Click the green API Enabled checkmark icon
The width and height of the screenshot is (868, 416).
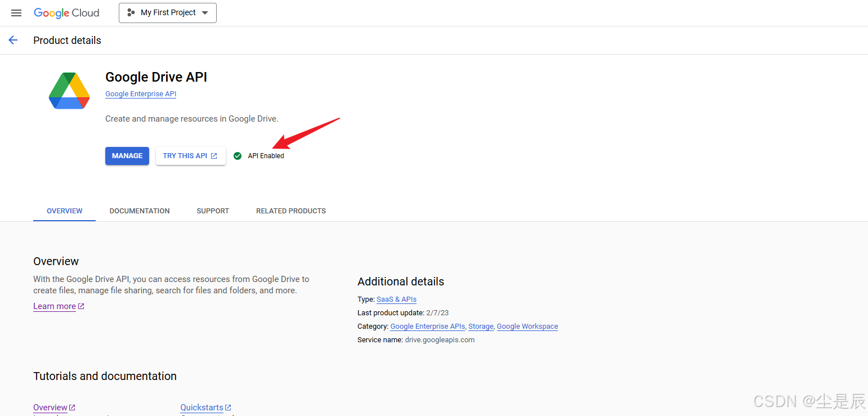(238, 156)
